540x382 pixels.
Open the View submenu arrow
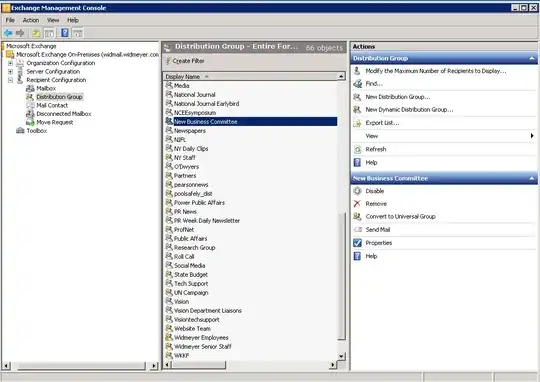point(532,136)
